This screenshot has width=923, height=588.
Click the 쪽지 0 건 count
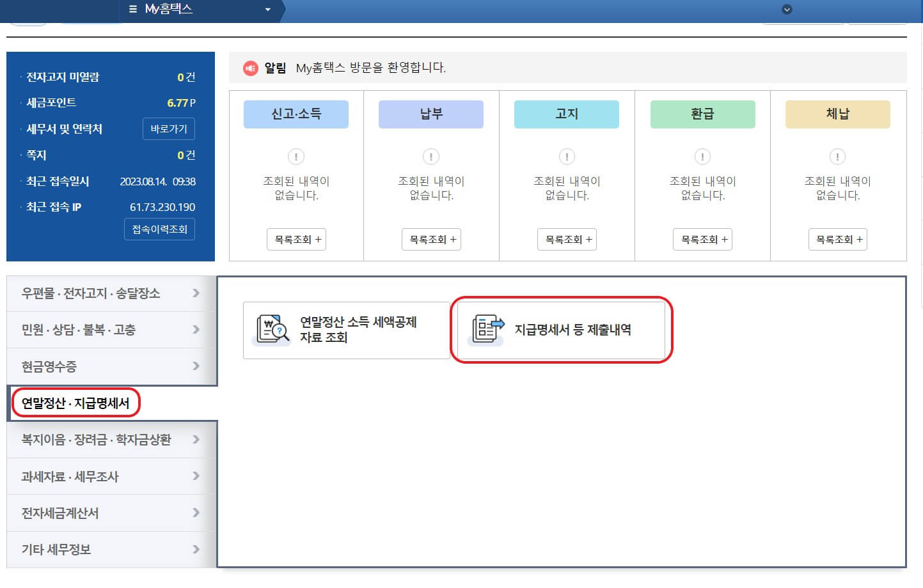(x=186, y=155)
